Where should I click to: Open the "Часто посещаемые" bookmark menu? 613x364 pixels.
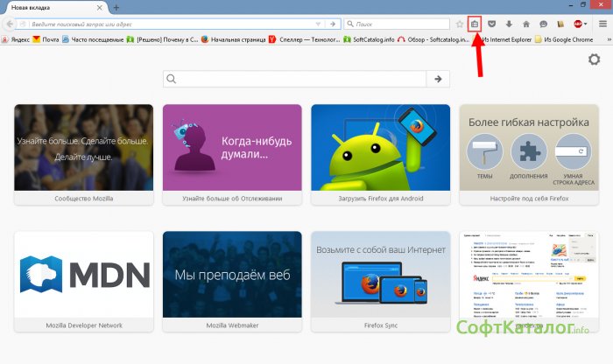[x=91, y=39]
